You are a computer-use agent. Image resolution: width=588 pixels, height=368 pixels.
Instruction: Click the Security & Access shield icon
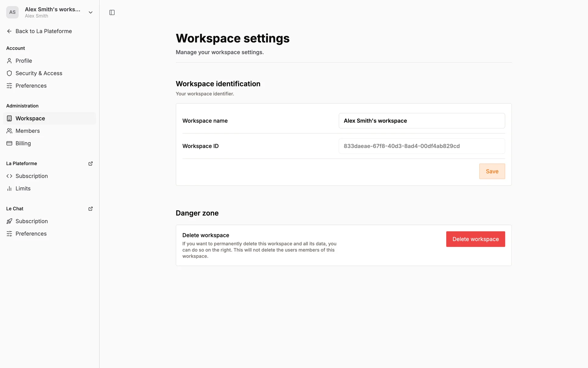click(x=9, y=73)
